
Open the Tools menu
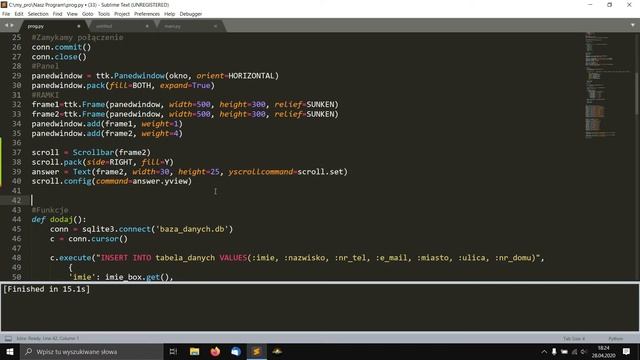[104, 14]
